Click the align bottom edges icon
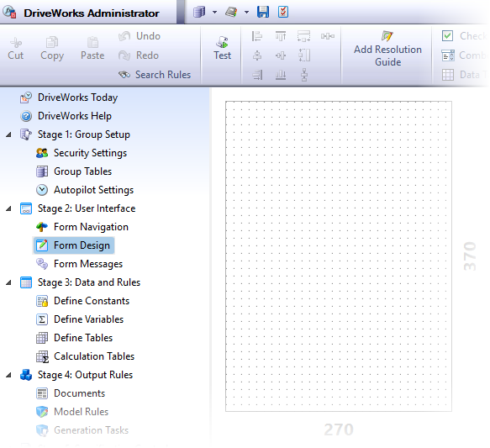Viewport: 490px width, 448px height. (x=281, y=75)
